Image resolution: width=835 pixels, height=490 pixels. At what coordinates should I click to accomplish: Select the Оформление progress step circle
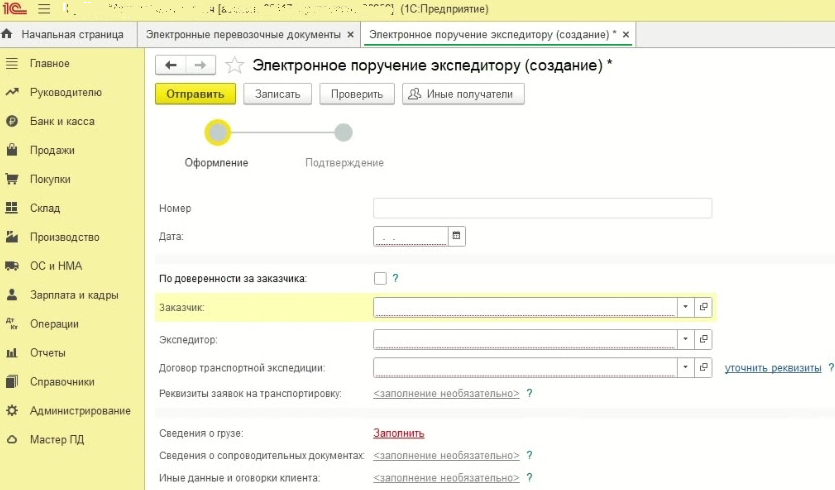coord(218,132)
